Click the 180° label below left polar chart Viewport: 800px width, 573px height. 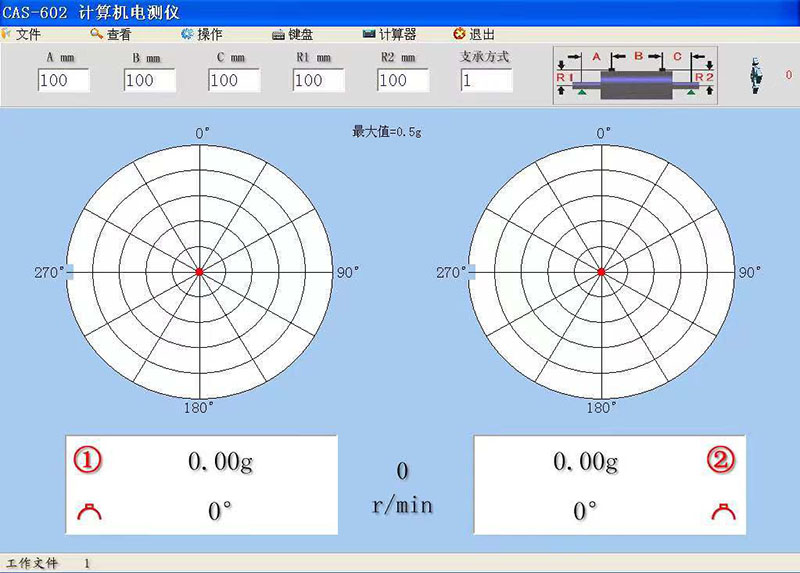199,408
